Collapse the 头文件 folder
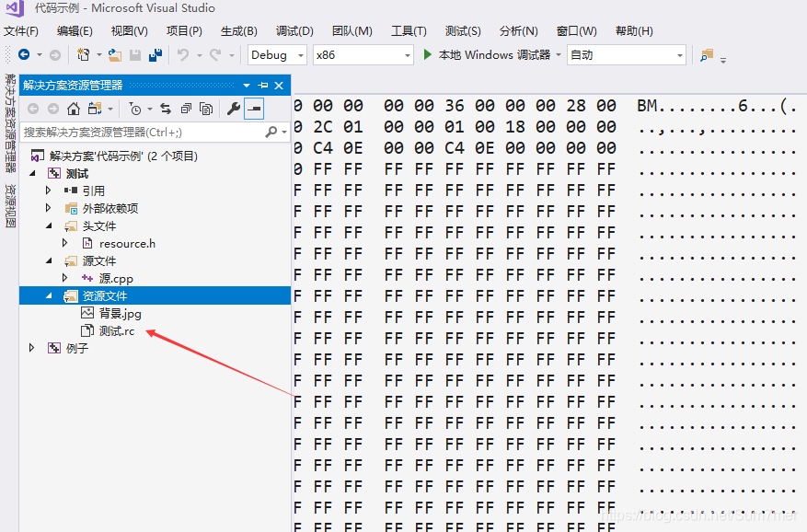This screenshot has width=807, height=532. coord(49,226)
